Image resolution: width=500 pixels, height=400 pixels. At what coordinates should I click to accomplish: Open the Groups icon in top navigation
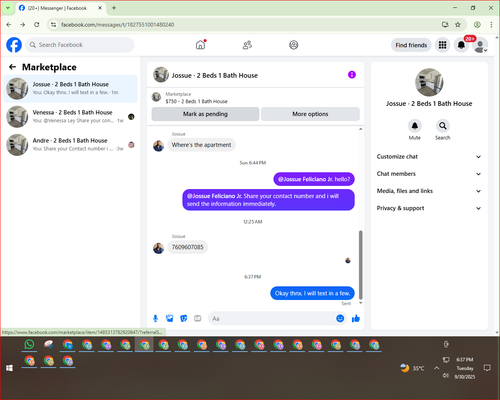click(294, 45)
